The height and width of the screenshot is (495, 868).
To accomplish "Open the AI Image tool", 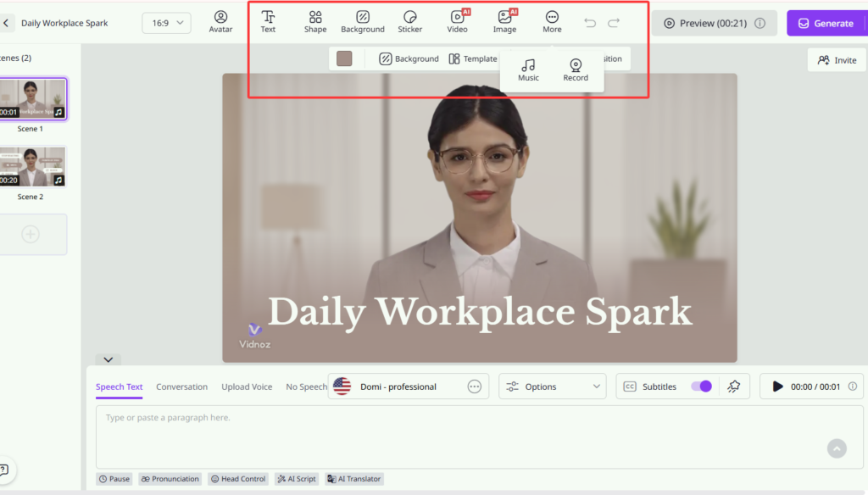I will (504, 23).
